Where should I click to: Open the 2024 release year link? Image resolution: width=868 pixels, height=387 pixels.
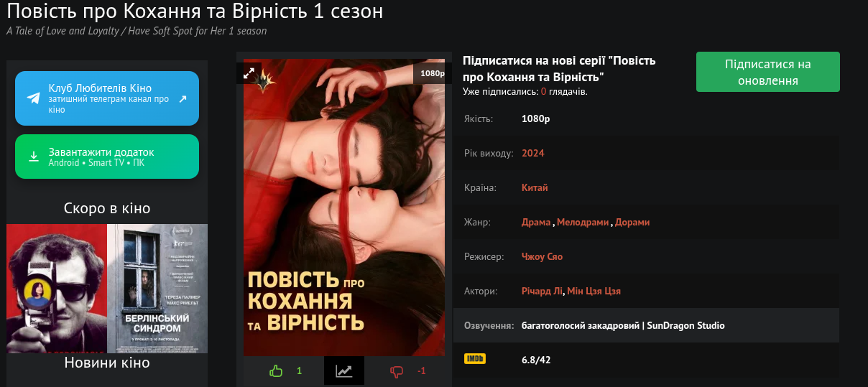click(x=533, y=153)
